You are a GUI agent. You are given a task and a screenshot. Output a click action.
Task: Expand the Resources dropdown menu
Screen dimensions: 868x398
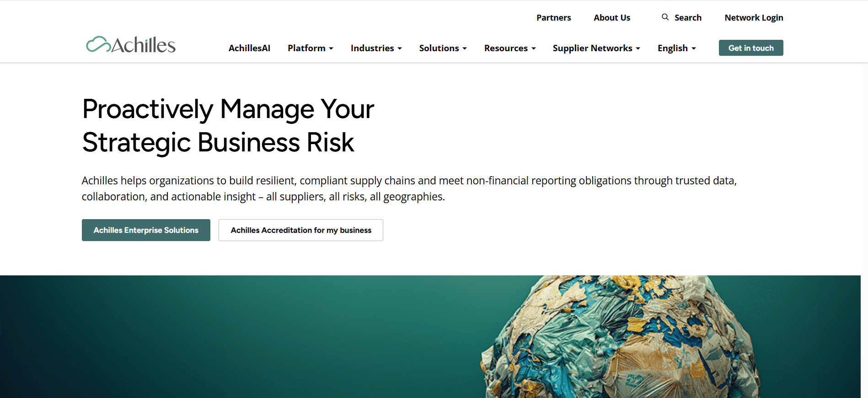(x=510, y=48)
